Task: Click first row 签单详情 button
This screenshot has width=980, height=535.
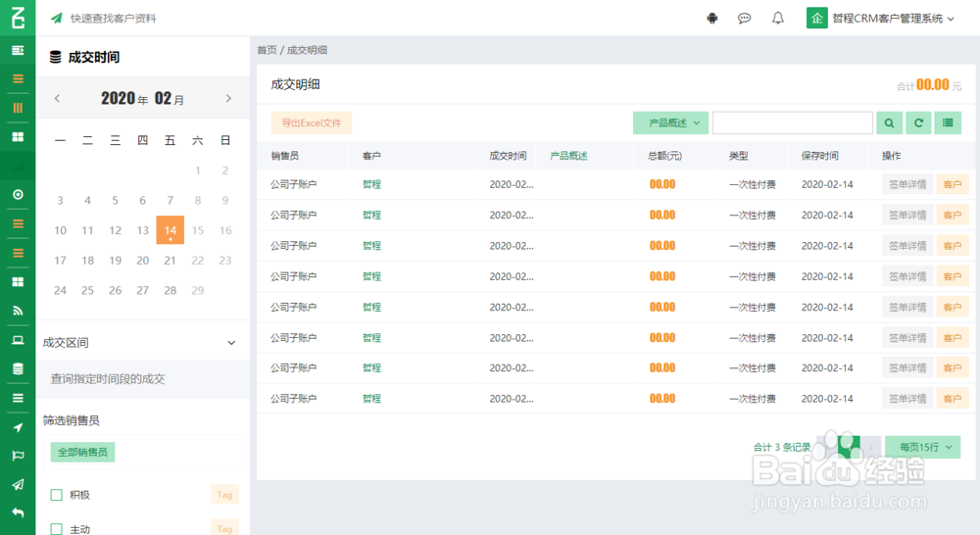Action: tap(907, 184)
